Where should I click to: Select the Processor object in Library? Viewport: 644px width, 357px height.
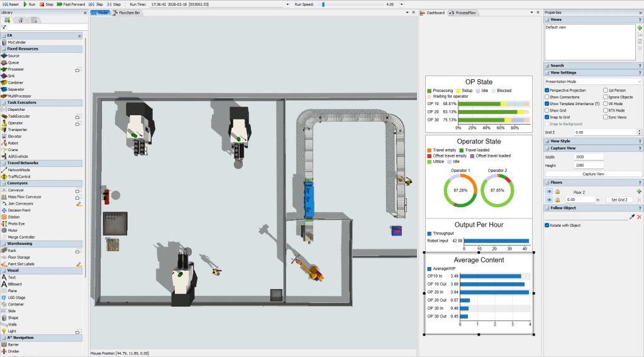pos(16,69)
